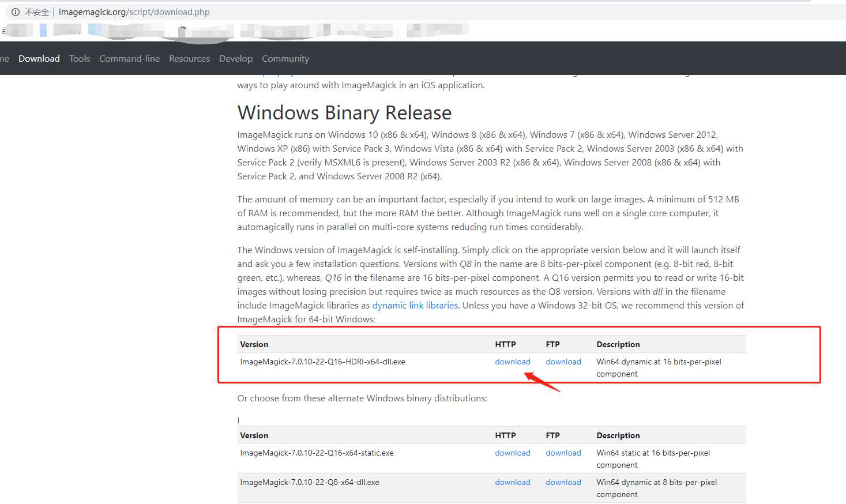Screen dimensions: 846x504
Task: Open the Develop nav menu item
Action: 236,59
